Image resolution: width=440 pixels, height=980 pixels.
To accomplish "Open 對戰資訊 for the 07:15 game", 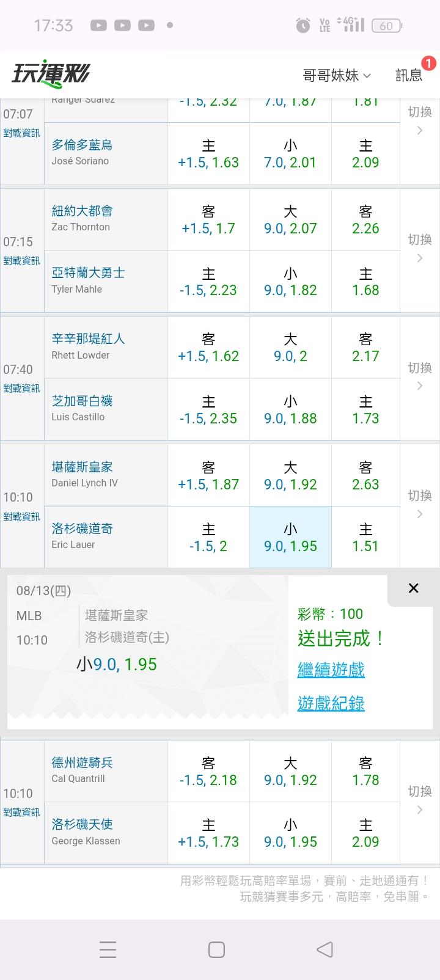I will coord(21,261).
